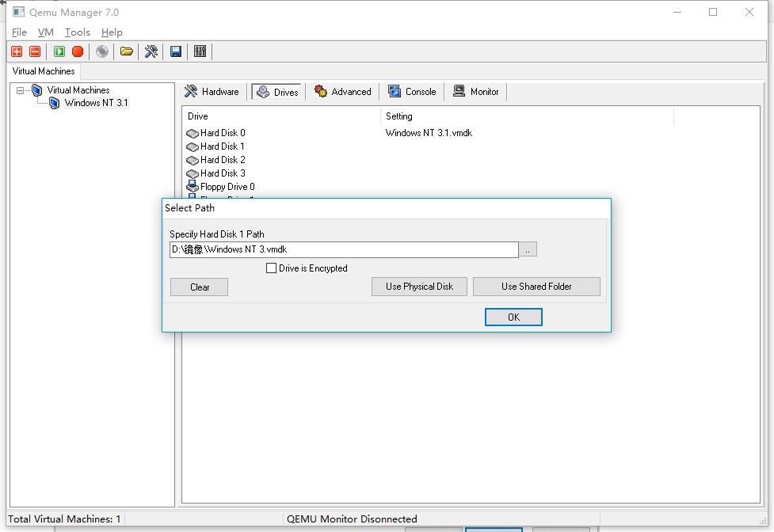Click the Select Path dialog title
Viewport: 774px width, 532px height.
[189, 208]
